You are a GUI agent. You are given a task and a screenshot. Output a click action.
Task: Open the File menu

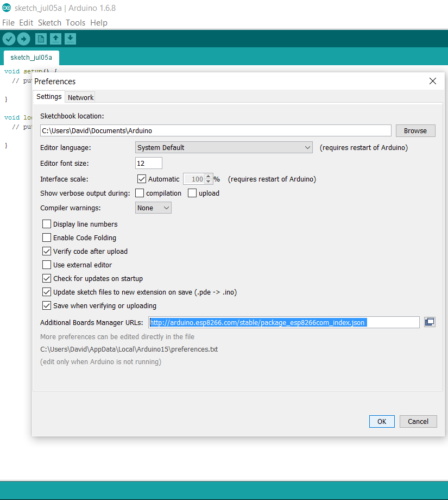click(8, 23)
